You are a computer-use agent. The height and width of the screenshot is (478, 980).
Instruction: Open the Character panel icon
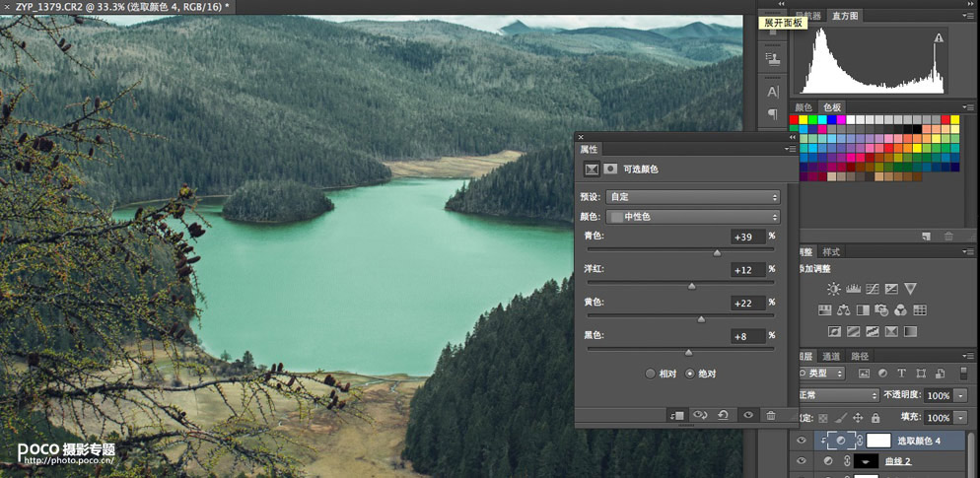pos(773,92)
